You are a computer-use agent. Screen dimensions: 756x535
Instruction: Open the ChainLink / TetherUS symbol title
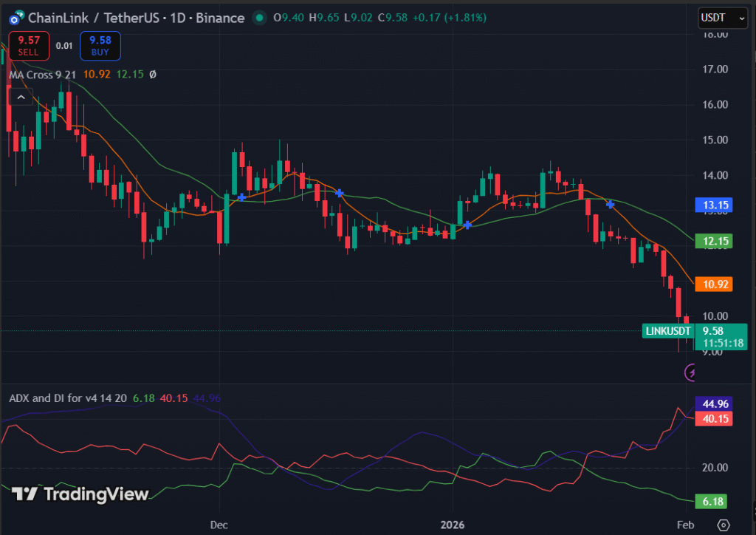click(x=136, y=18)
